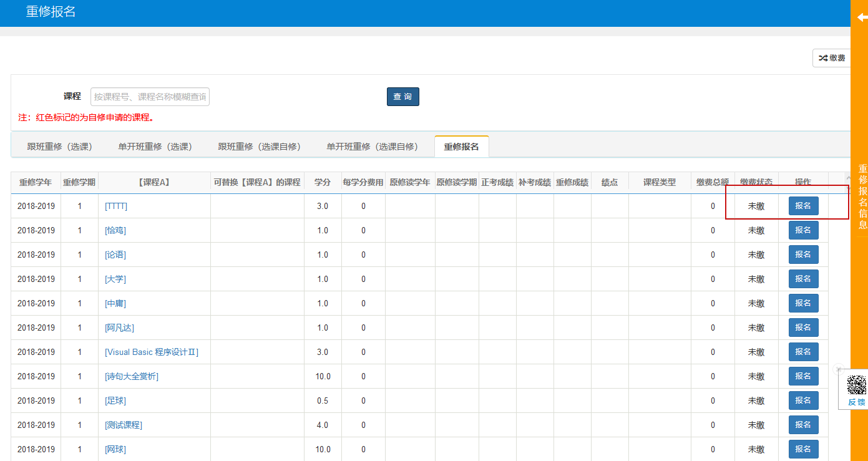The width and height of the screenshot is (868, 461).
Task: Click the 缴费 payment button
Action: (x=832, y=58)
